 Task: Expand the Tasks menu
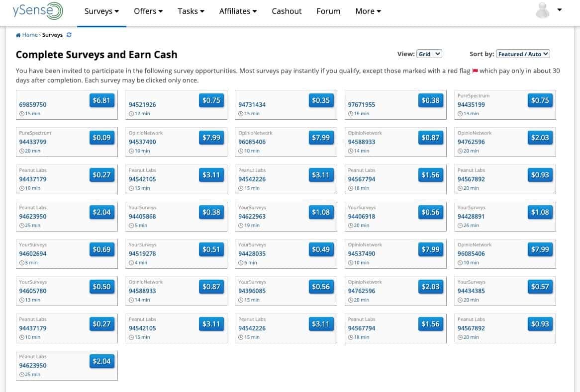pyautogui.click(x=191, y=11)
